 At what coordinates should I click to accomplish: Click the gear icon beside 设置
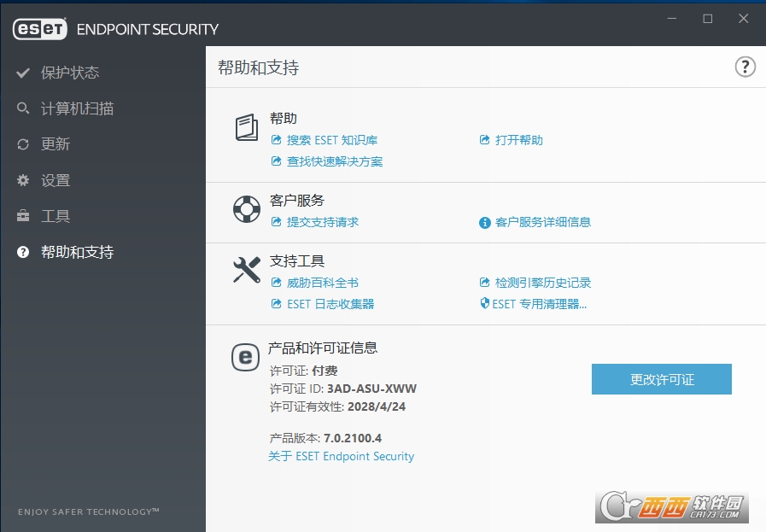coord(23,180)
